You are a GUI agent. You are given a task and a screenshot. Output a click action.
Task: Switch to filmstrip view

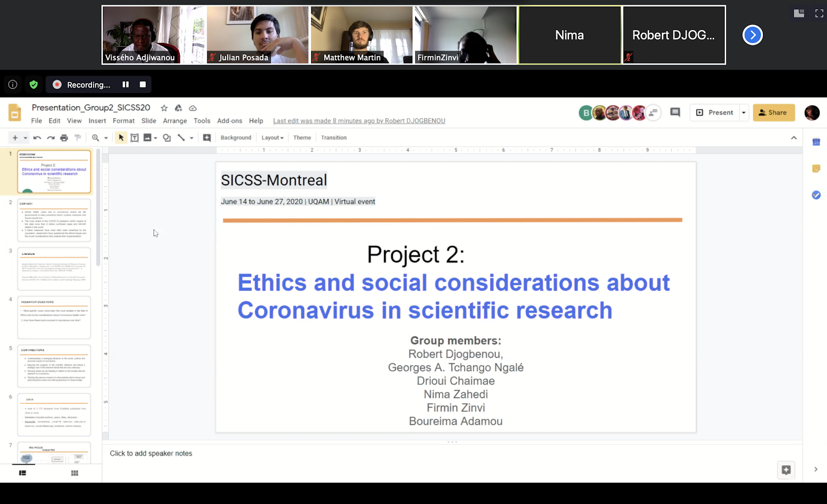coord(23,473)
